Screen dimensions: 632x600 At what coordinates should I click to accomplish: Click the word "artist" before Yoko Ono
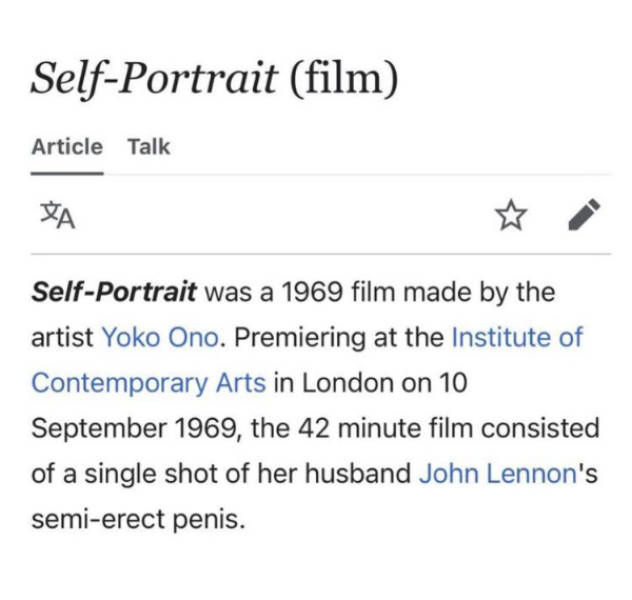coord(62,337)
